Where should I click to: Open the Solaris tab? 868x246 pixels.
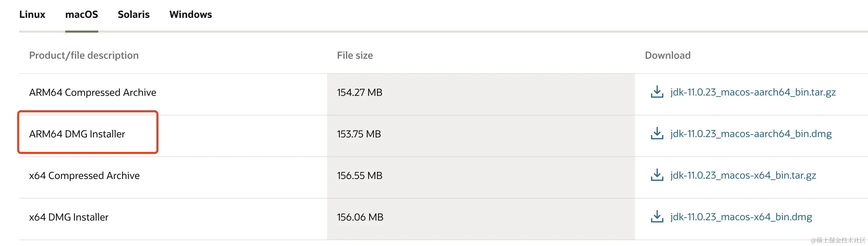tap(134, 14)
